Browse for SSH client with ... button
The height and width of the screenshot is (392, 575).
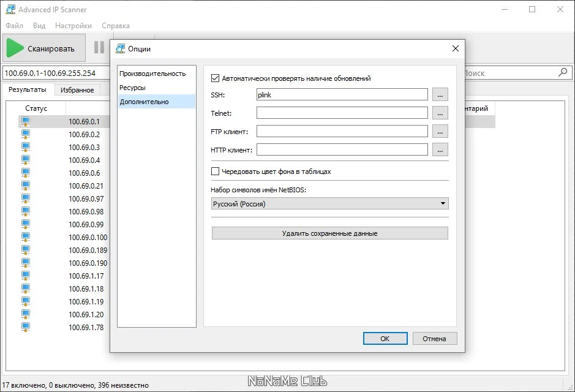click(x=440, y=94)
